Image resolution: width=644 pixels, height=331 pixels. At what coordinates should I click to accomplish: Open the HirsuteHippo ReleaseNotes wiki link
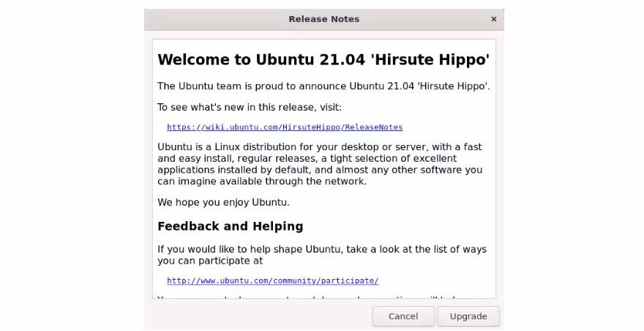(285, 127)
